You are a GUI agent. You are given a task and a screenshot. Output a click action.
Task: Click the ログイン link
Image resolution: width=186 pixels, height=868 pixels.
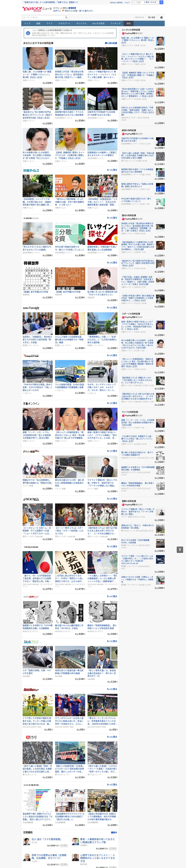point(57,11)
